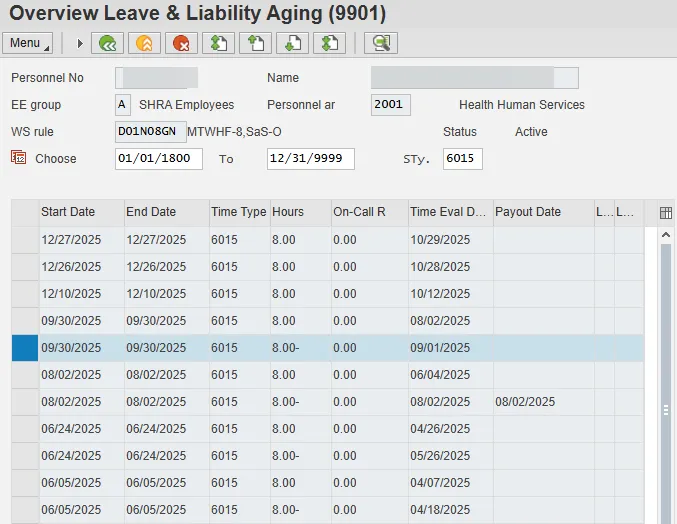Click the start date field 01/01/1800
The height and width of the screenshot is (524, 677).
[x=158, y=159]
